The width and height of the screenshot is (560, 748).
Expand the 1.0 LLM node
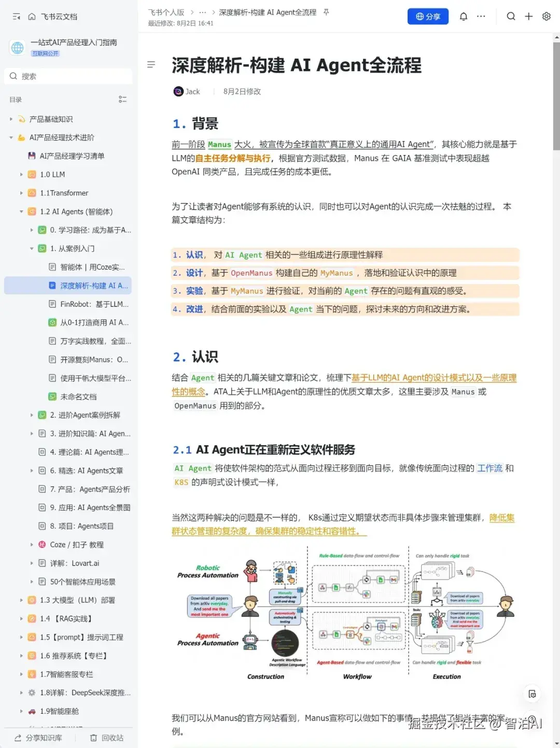21,175
